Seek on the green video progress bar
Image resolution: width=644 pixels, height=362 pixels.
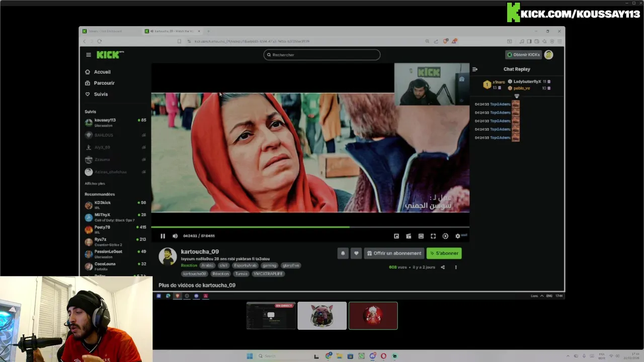310,227
